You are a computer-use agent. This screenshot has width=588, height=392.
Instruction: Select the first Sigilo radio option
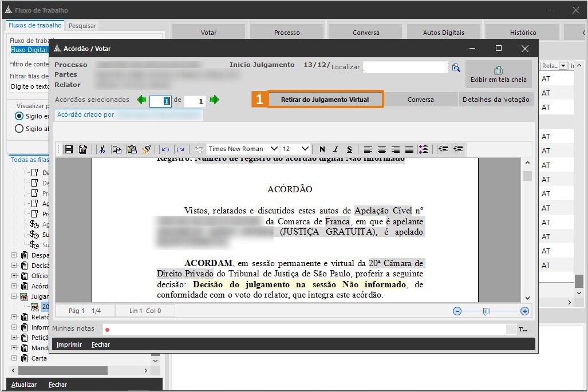(x=19, y=116)
